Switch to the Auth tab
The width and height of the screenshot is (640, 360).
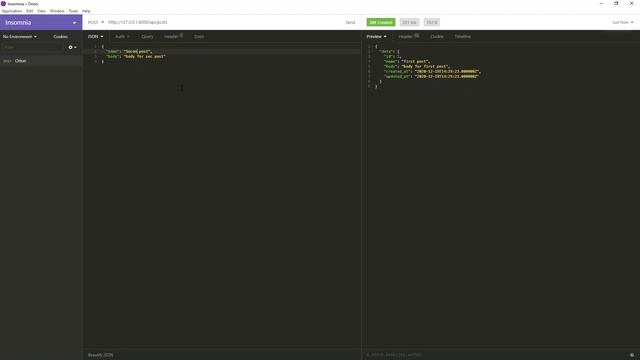click(x=122, y=37)
